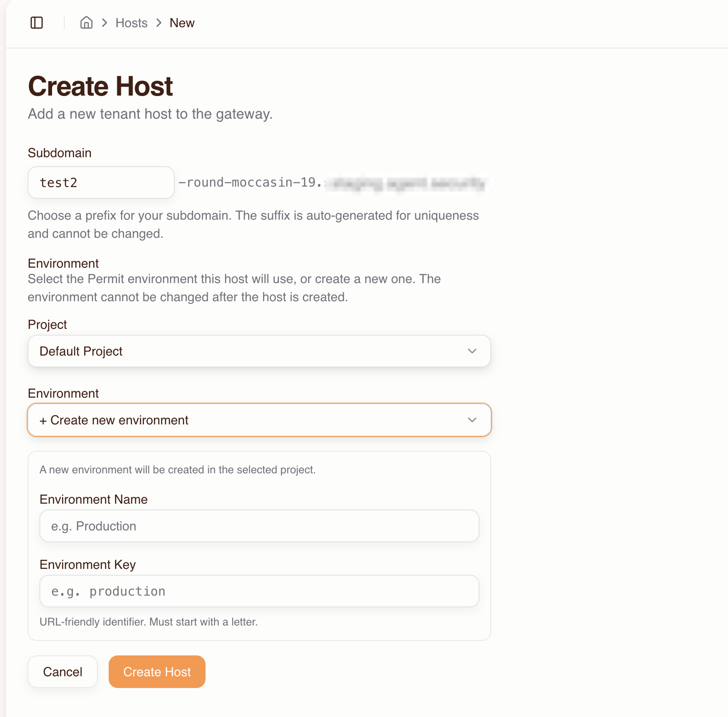728x717 pixels.
Task: Focus the subdomain prefix field containing test2
Action: click(101, 183)
